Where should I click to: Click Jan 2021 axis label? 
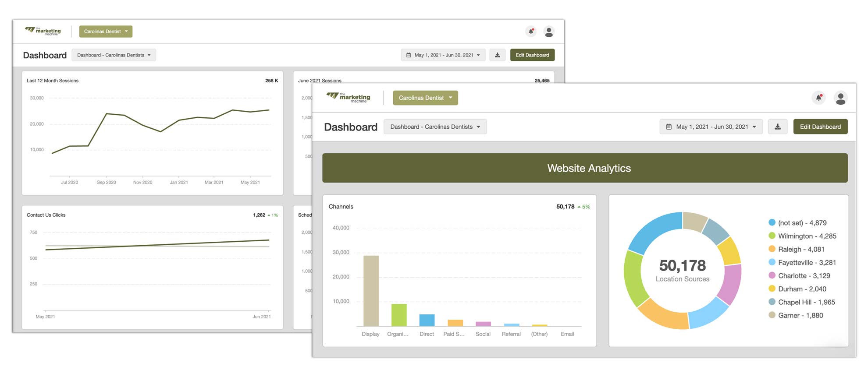click(x=179, y=182)
